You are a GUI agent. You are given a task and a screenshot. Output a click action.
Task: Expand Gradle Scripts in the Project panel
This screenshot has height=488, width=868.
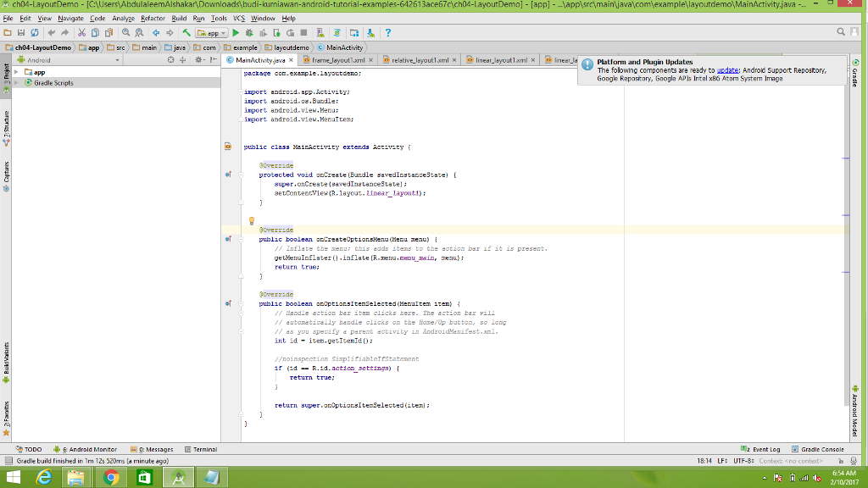pyautogui.click(x=15, y=82)
